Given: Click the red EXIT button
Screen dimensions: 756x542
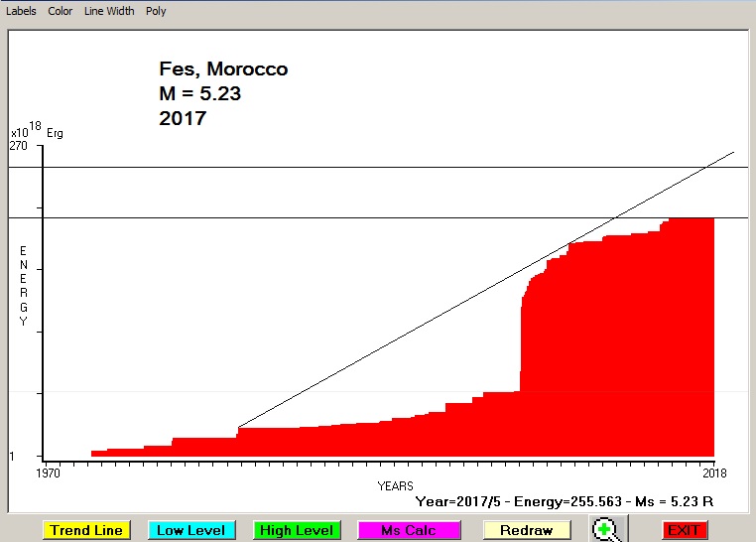Looking at the screenshot, I should [685, 531].
